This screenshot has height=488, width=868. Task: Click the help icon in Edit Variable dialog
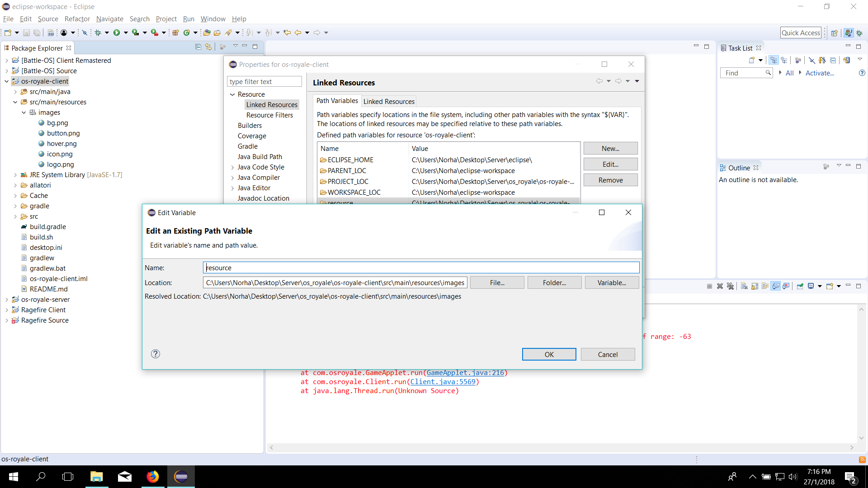coord(156,354)
